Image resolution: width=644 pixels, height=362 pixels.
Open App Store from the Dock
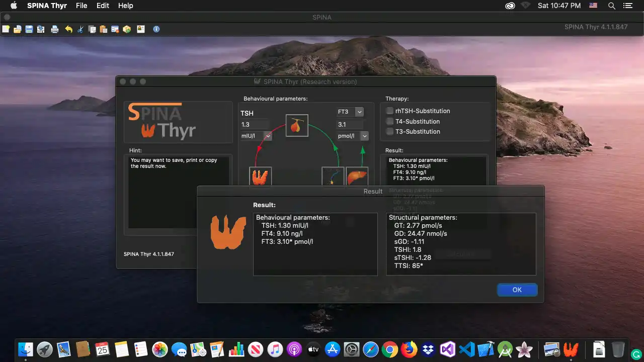333,349
